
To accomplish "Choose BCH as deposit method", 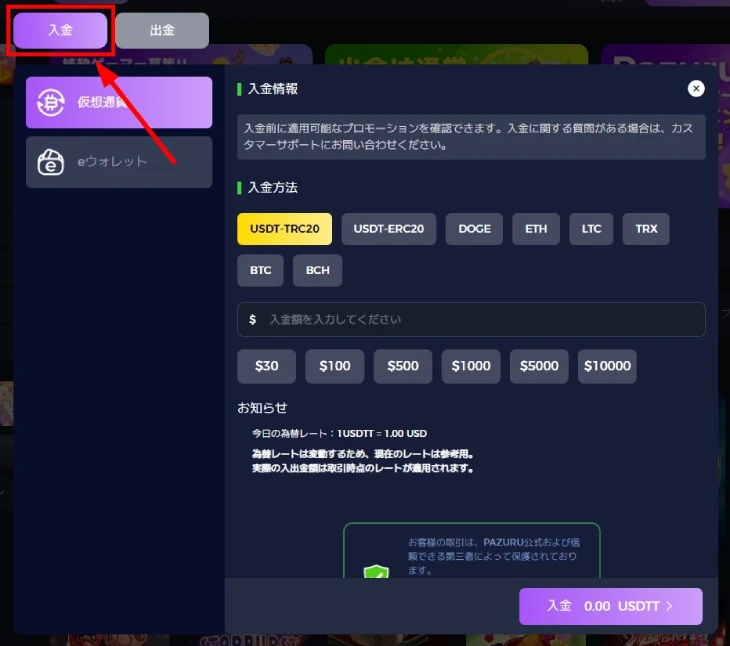I will (318, 270).
